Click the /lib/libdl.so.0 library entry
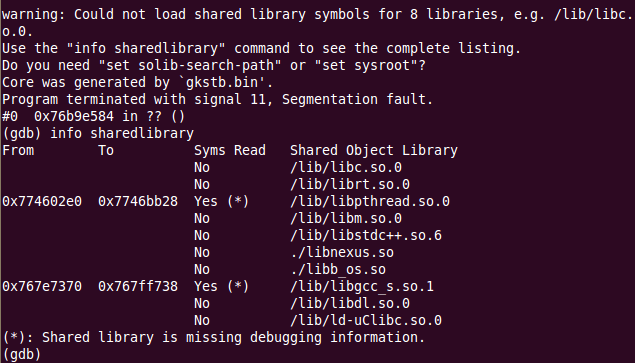The image size is (635, 363). (350, 303)
